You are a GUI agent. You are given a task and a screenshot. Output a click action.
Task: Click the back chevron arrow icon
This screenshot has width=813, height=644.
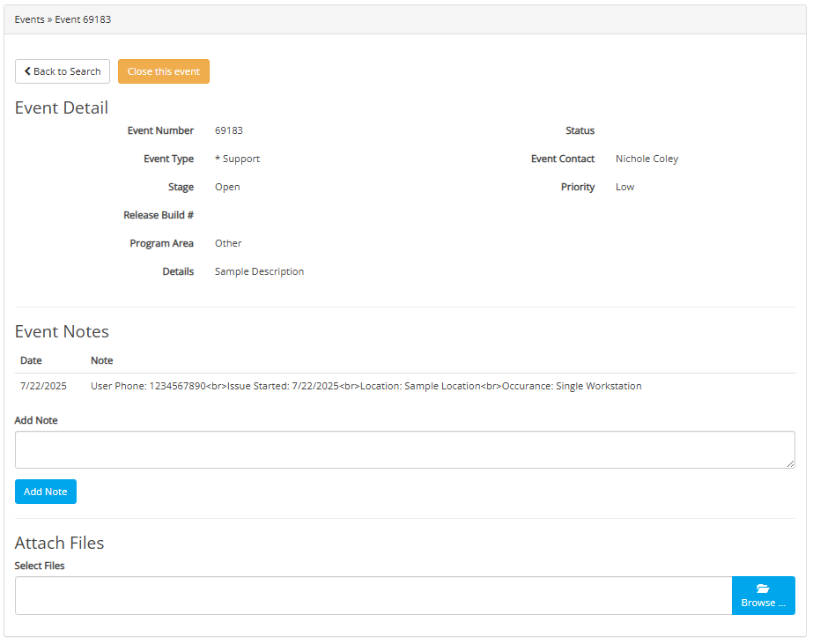[27, 71]
